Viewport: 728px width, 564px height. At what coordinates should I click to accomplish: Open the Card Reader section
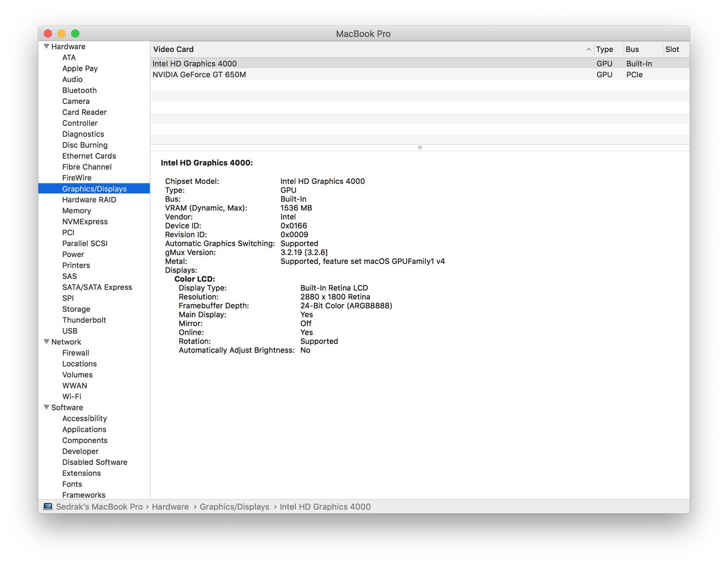coord(84,112)
